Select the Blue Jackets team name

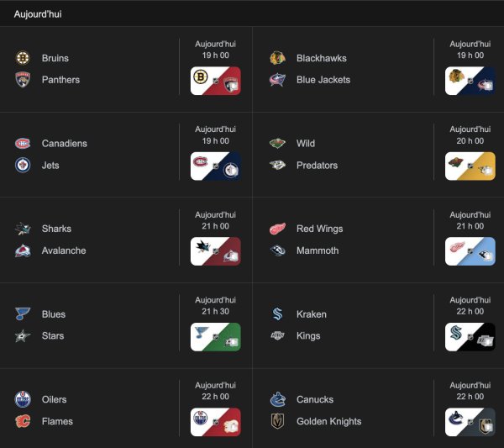[x=323, y=80]
